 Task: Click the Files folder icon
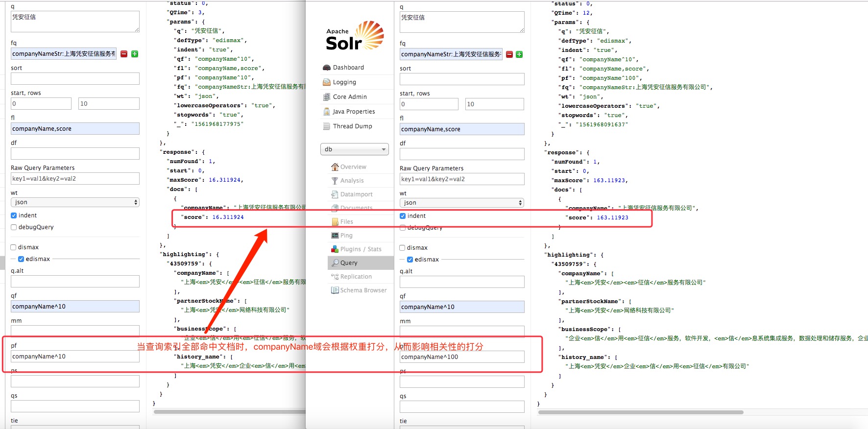coord(335,222)
